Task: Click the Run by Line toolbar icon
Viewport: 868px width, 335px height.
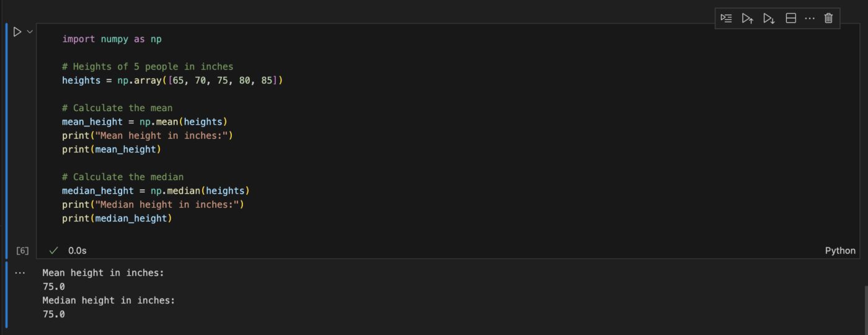Action: [x=726, y=19]
